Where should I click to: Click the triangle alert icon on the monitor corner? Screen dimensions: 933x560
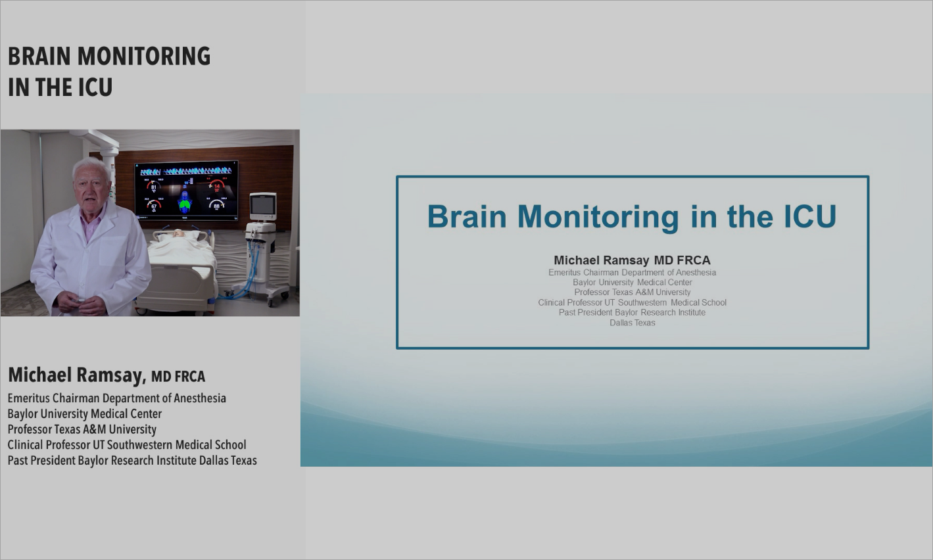[137, 164]
